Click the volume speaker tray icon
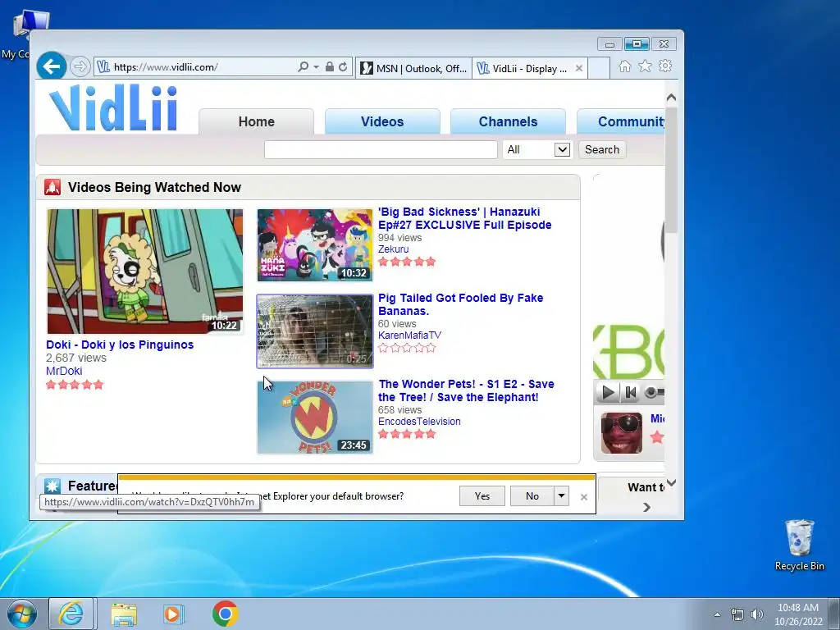Screen dimensions: 840x630 point(757,614)
